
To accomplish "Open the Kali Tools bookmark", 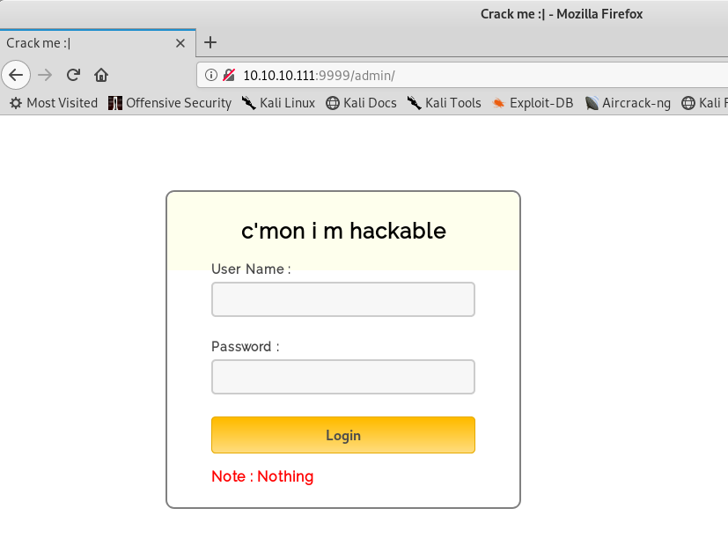I will click(444, 103).
